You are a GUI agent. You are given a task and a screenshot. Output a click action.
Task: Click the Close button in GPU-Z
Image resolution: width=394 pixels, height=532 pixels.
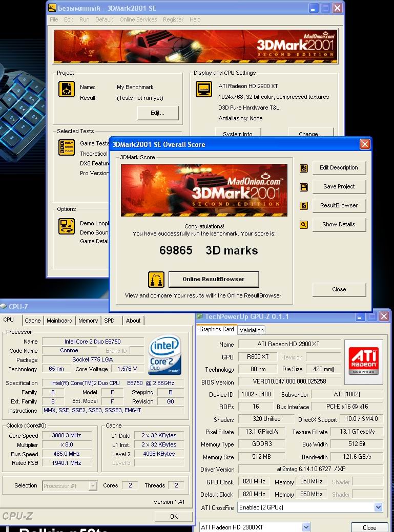369,527
